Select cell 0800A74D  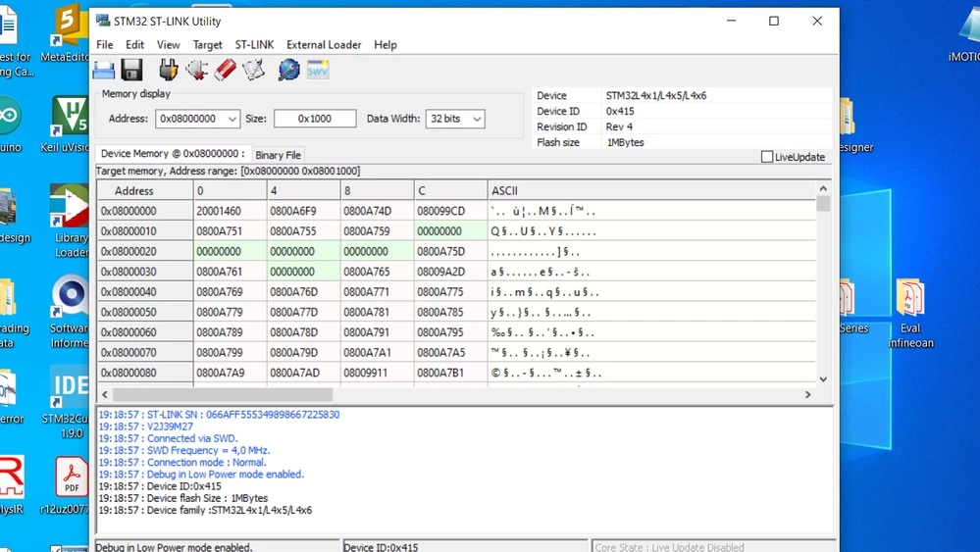[x=377, y=211]
